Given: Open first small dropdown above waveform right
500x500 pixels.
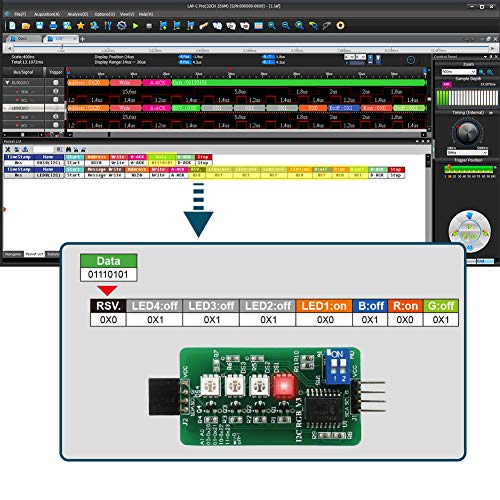Looking at the screenshot, I should point(350,57).
